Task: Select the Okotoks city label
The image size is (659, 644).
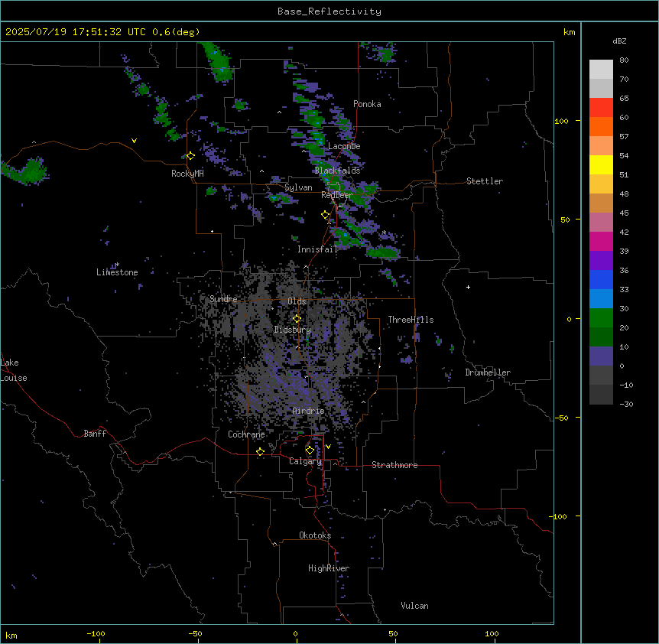Action: click(x=315, y=535)
